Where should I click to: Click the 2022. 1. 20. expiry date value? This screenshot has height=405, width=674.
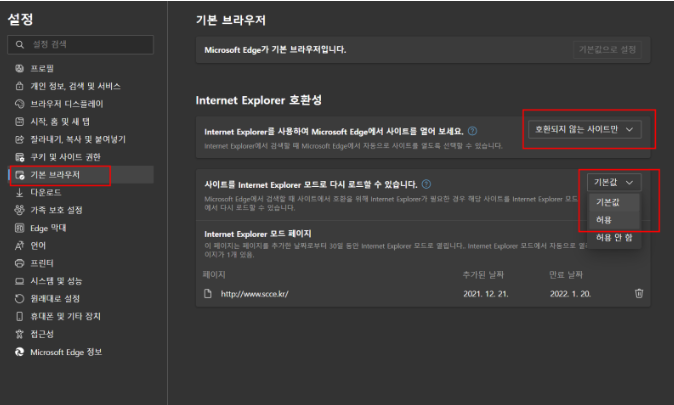(570, 294)
